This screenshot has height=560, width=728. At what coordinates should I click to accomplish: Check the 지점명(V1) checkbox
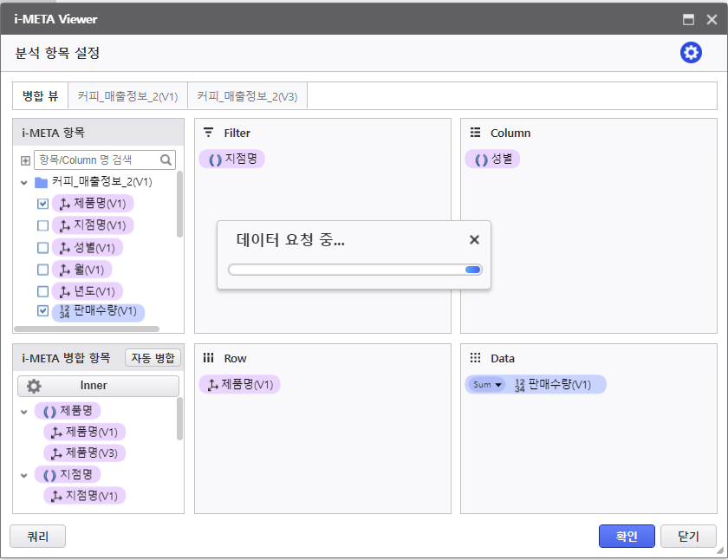(x=42, y=225)
